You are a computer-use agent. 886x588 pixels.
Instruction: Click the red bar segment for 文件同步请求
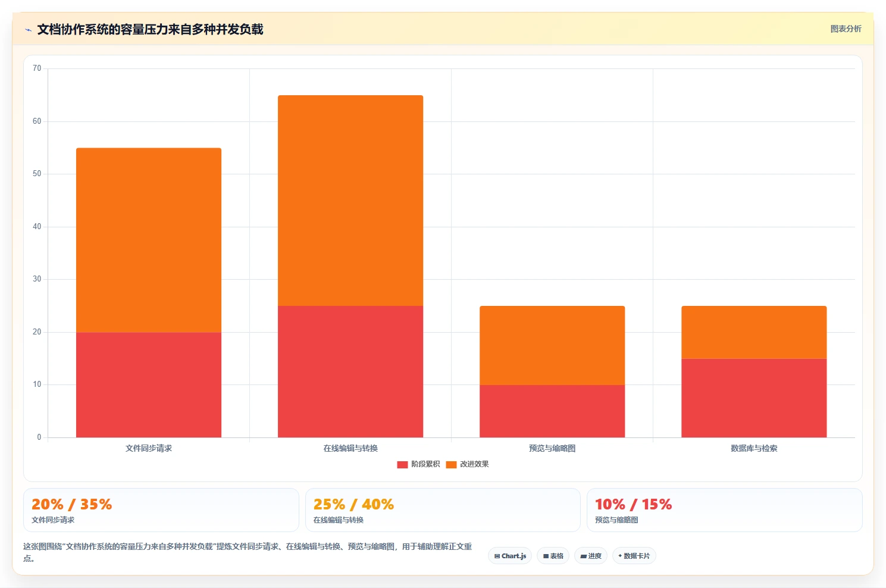tap(149, 385)
